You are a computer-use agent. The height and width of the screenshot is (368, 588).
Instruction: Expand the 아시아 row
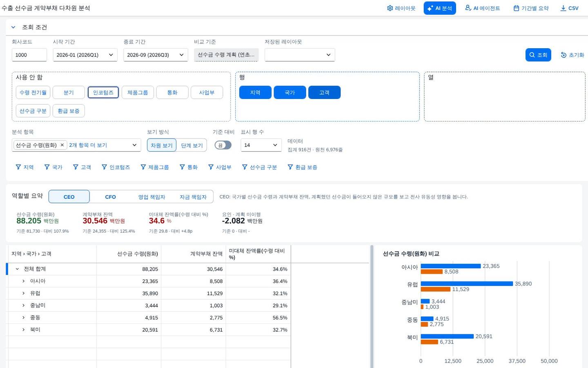23,281
